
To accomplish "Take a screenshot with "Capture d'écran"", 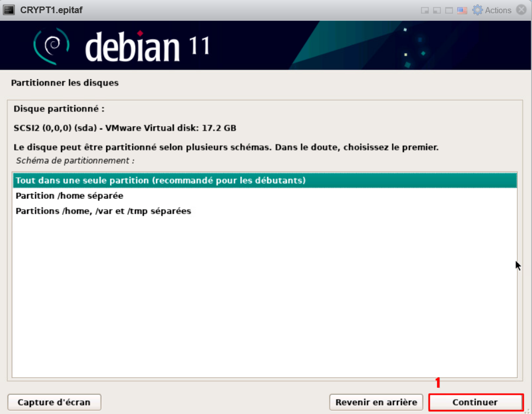I will [x=54, y=402].
